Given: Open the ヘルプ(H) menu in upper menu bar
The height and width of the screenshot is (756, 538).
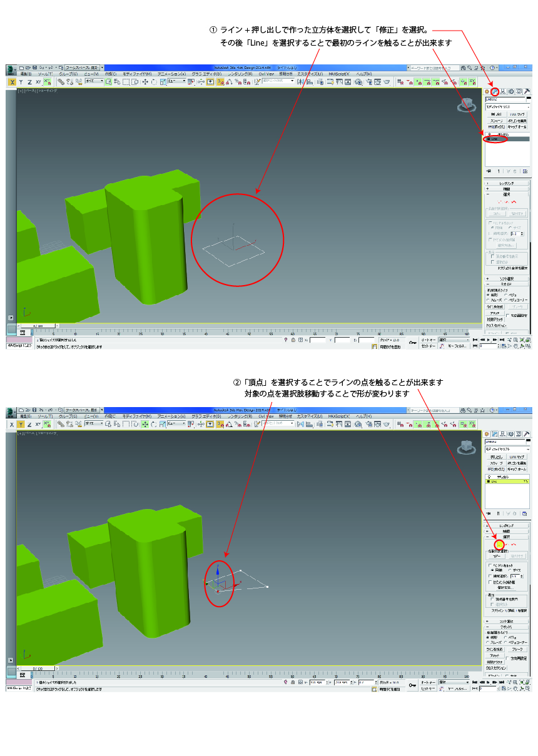Looking at the screenshot, I should pyautogui.click(x=363, y=74).
